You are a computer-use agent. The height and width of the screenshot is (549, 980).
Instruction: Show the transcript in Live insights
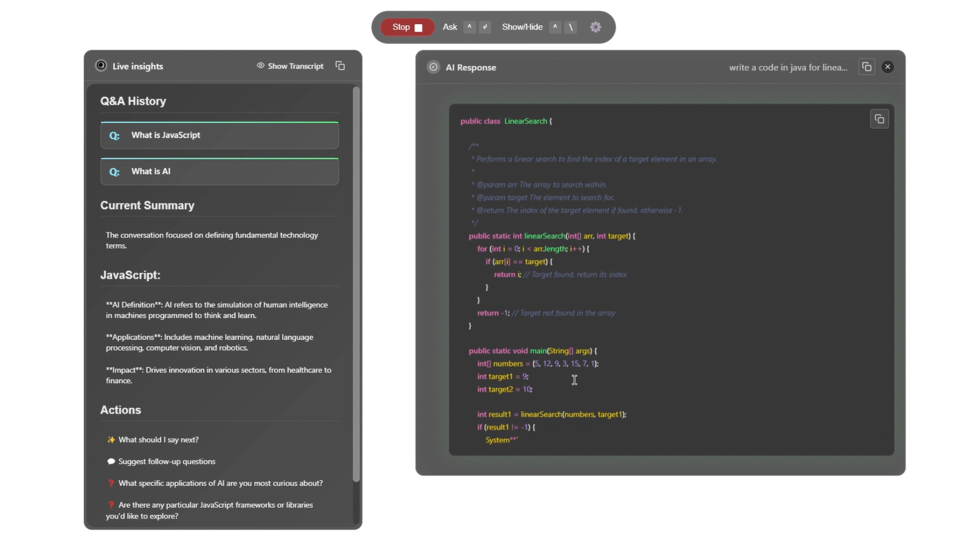290,66
